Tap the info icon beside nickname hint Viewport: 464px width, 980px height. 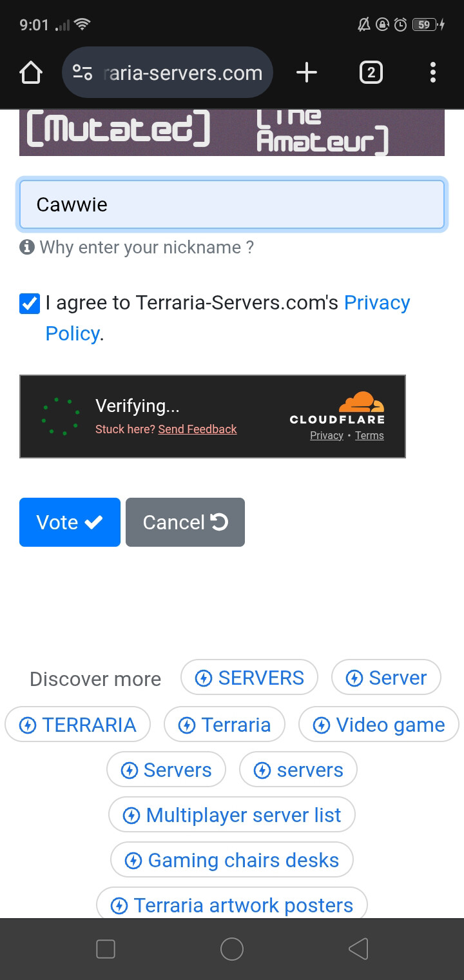pos(27,247)
